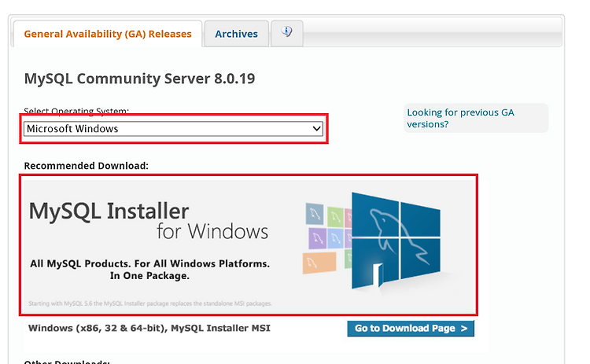Expand the Microsoft Windows operating system dropdown
The width and height of the screenshot is (590, 364).
click(173, 129)
